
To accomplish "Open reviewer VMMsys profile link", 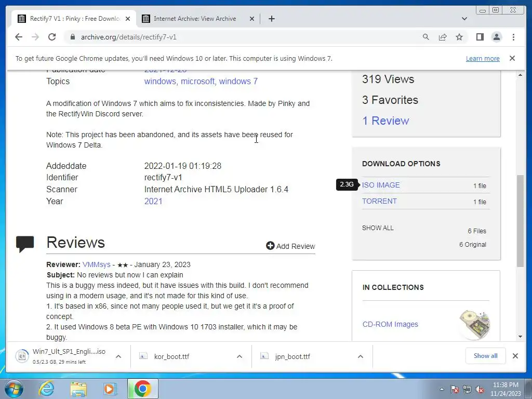I will point(96,264).
